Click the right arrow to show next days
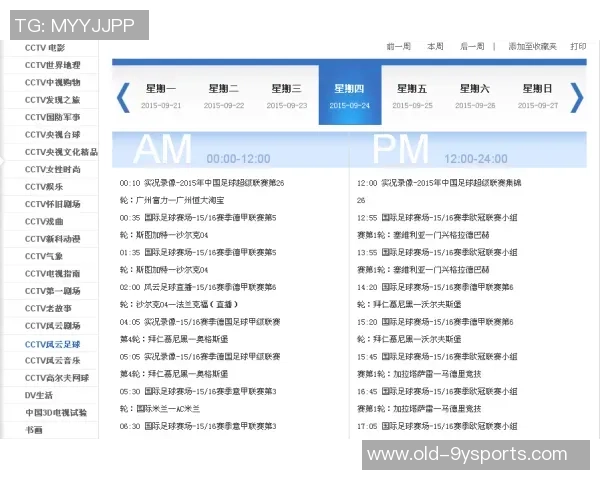This screenshot has height=480, width=600. pos(576,96)
